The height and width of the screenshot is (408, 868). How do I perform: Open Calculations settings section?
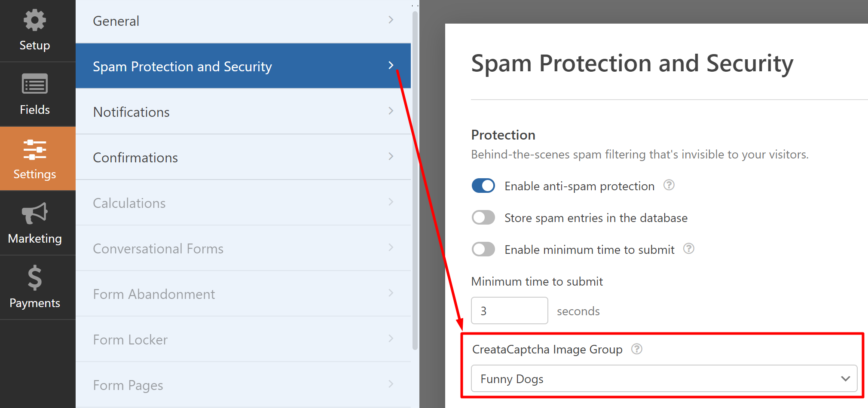tap(243, 203)
